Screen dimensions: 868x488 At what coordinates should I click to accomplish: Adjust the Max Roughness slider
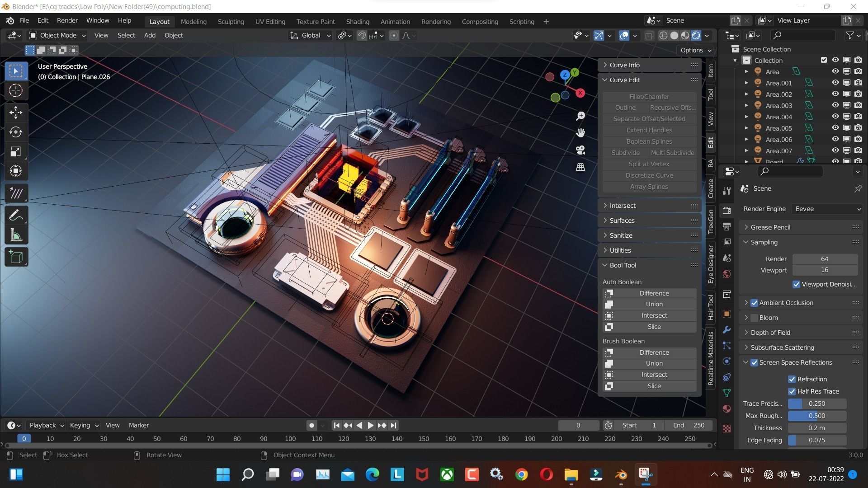[817, 416]
